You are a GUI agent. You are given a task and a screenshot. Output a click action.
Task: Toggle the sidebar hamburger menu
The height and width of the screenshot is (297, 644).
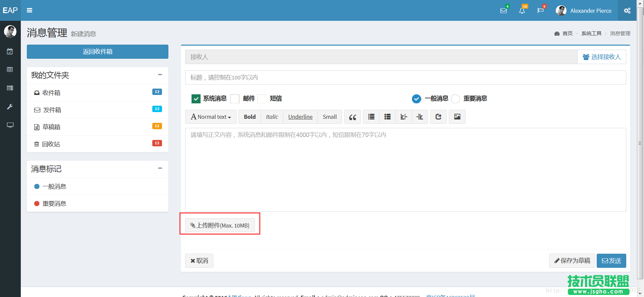pyautogui.click(x=30, y=10)
